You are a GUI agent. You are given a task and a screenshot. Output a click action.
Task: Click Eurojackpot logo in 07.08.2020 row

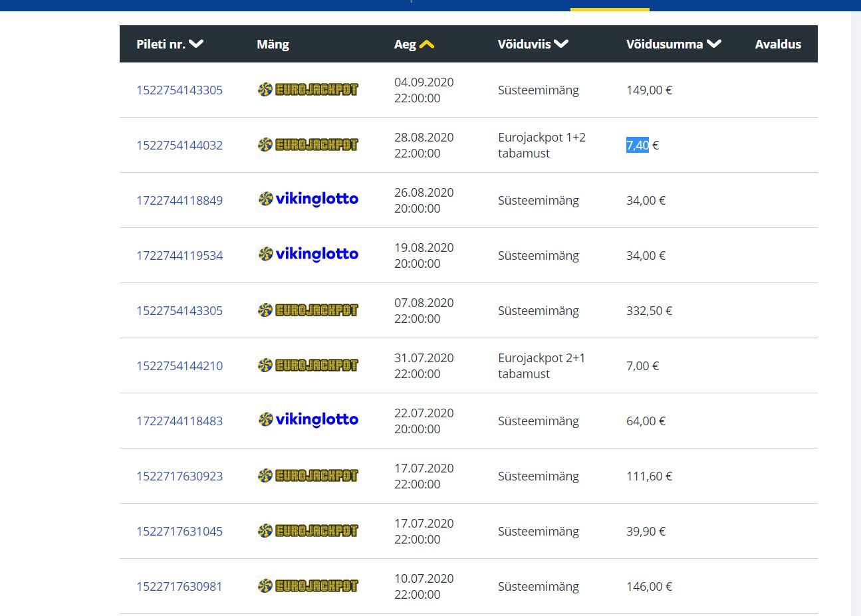click(308, 310)
